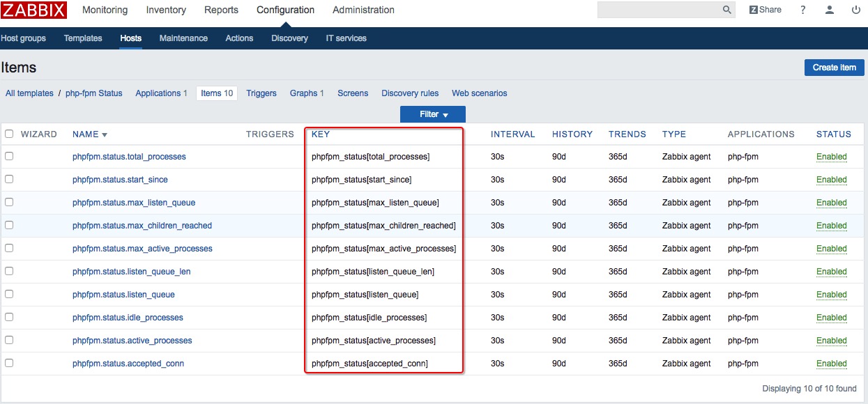Screen dimensions: 868x404
Task: Check the phpfpm.status.total_processes row checkbox
Action: (9, 156)
